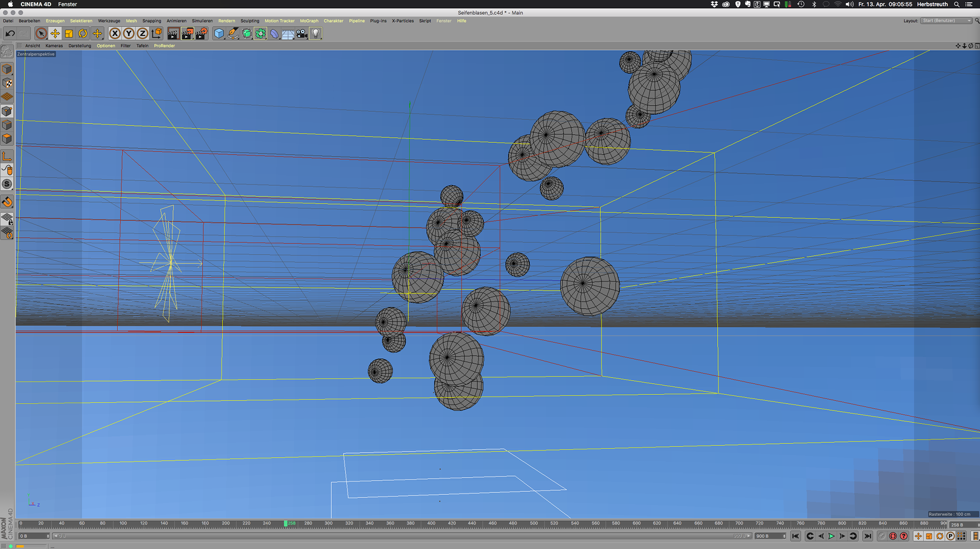Open the MoGraph menu
This screenshot has height=549, width=980.
309,21
